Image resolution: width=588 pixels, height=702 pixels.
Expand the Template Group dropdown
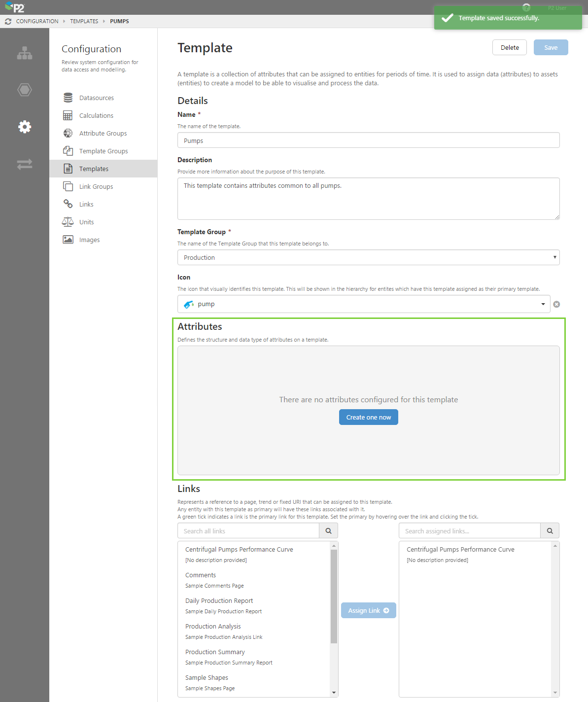368,257
